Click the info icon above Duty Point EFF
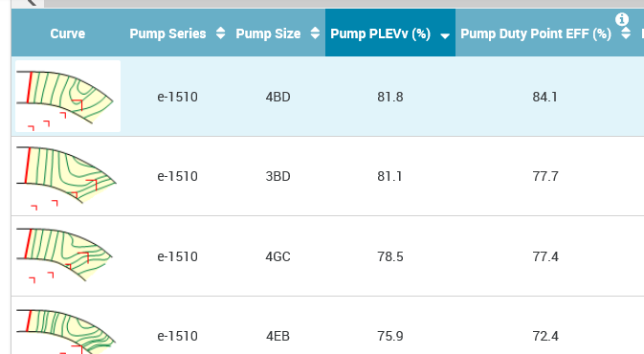This screenshot has width=644, height=354. tap(622, 19)
